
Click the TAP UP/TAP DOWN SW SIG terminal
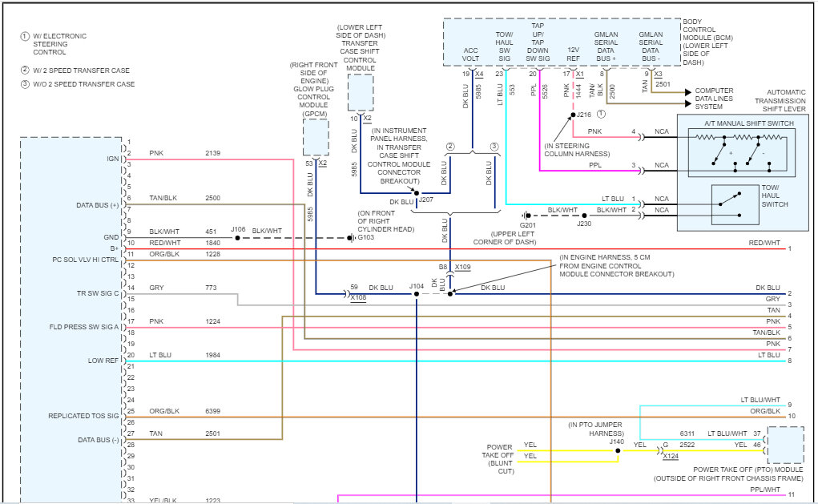(538, 42)
